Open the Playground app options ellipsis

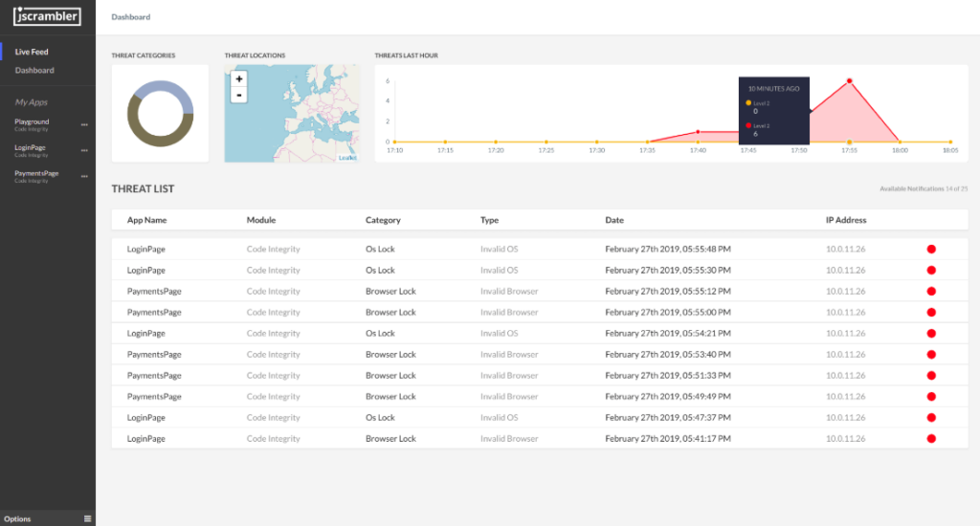tap(84, 124)
